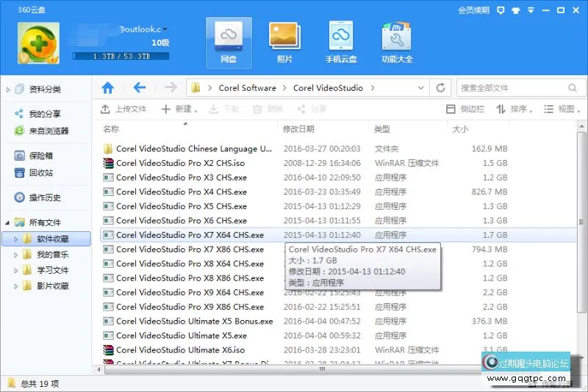
Task: Click the 分享 share button
Action: click(x=312, y=109)
